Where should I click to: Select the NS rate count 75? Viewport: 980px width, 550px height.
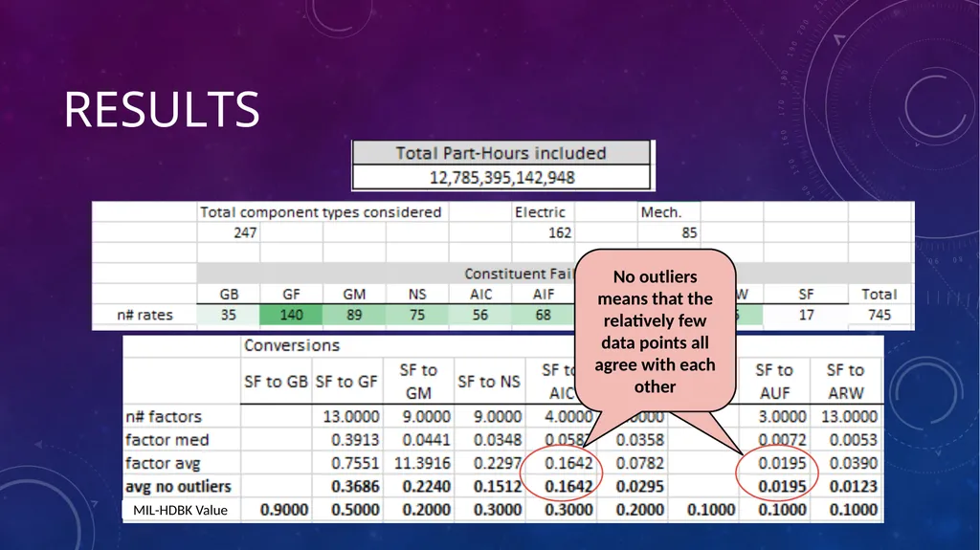pyautogui.click(x=417, y=315)
